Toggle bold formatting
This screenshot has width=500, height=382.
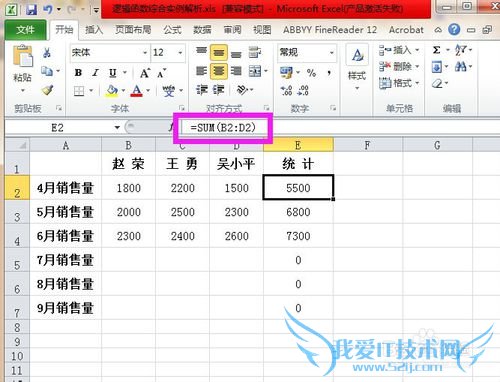click(78, 73)
